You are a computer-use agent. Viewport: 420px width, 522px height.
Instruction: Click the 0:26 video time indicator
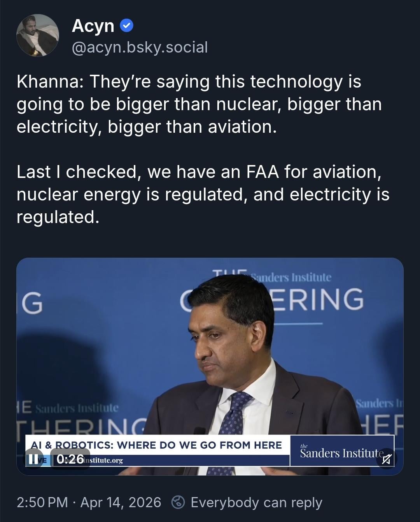[70, 459]
